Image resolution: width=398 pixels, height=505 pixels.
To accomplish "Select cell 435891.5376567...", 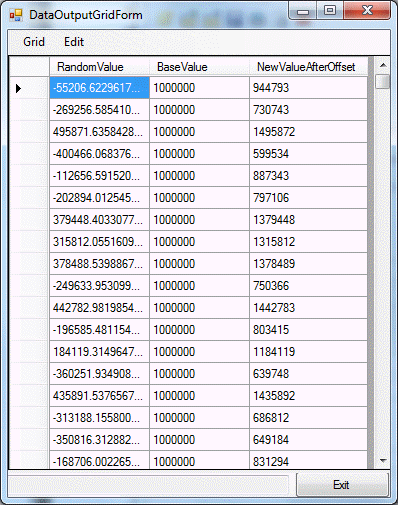I will (x=100, y=396).
